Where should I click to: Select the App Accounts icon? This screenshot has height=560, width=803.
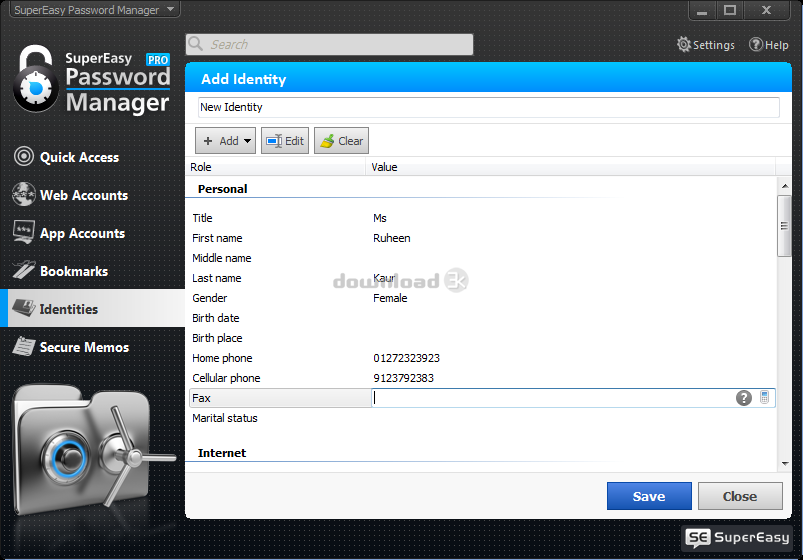[24, 233]
